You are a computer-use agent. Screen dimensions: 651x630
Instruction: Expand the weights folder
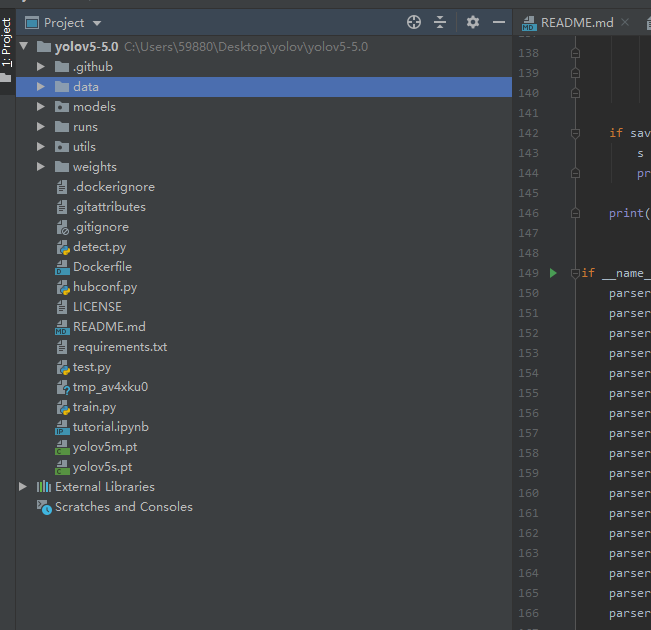[41, 167]
